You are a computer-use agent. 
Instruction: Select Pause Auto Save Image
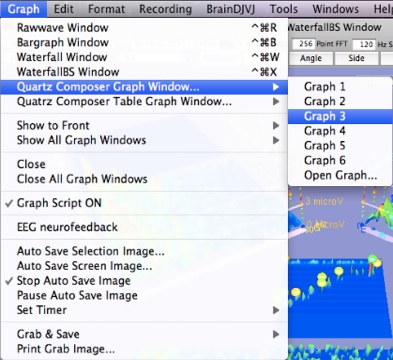tap(145, 295)
